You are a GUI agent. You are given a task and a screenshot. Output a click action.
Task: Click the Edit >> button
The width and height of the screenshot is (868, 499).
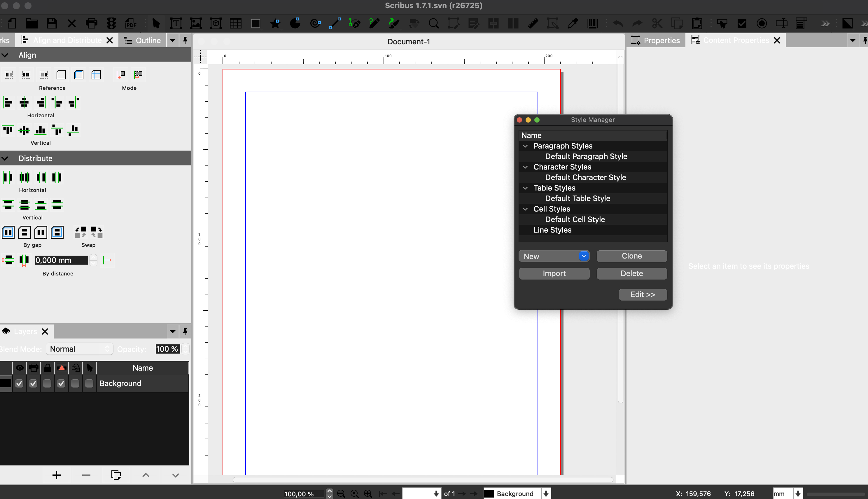pyautogui.click(x=643, y=294)
